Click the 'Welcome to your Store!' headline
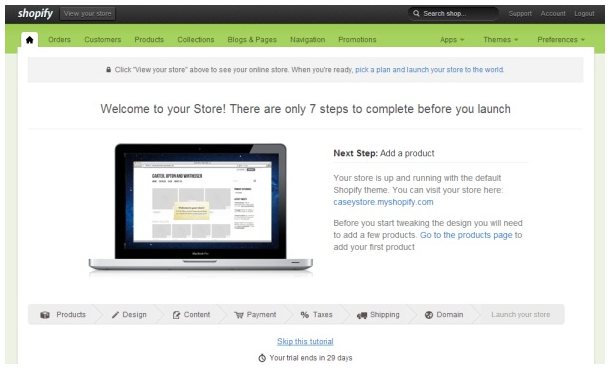The height and width of the screenshot is (374, 612). 305,109
